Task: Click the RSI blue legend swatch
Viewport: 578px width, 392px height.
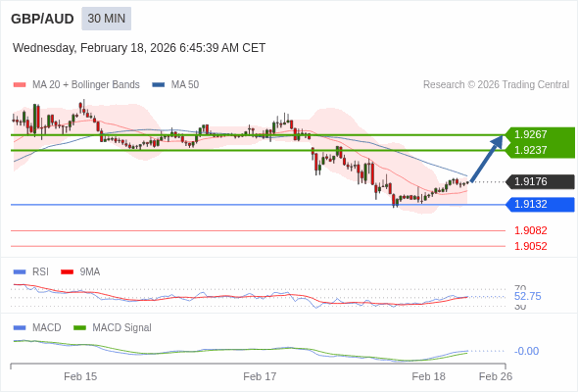Action: [x=20, y=272]
